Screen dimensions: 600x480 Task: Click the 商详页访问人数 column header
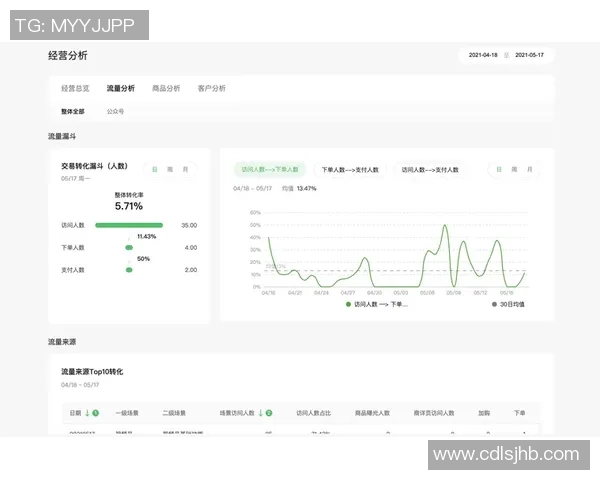click(434, 413)
